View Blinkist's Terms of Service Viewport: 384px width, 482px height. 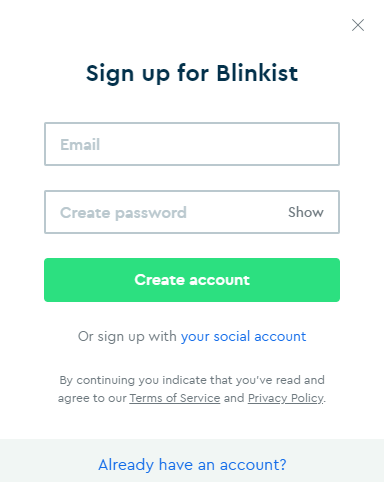click(175, 398)
